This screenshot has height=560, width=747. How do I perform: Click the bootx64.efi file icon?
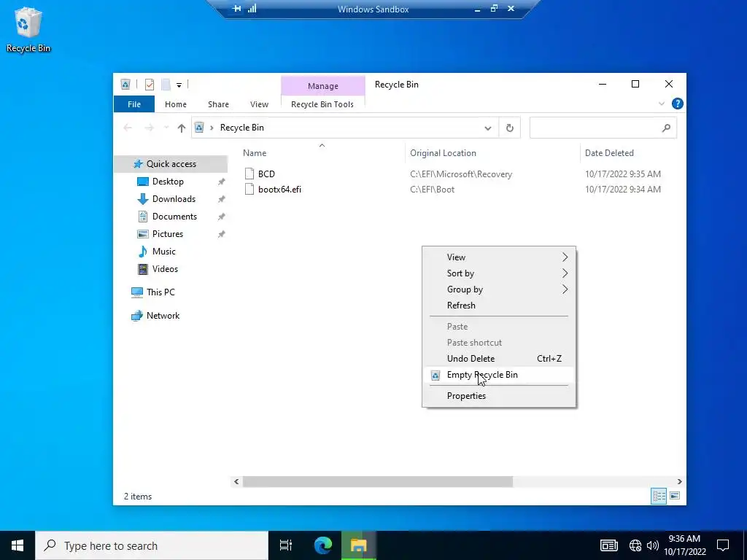[x=249, y=189]
